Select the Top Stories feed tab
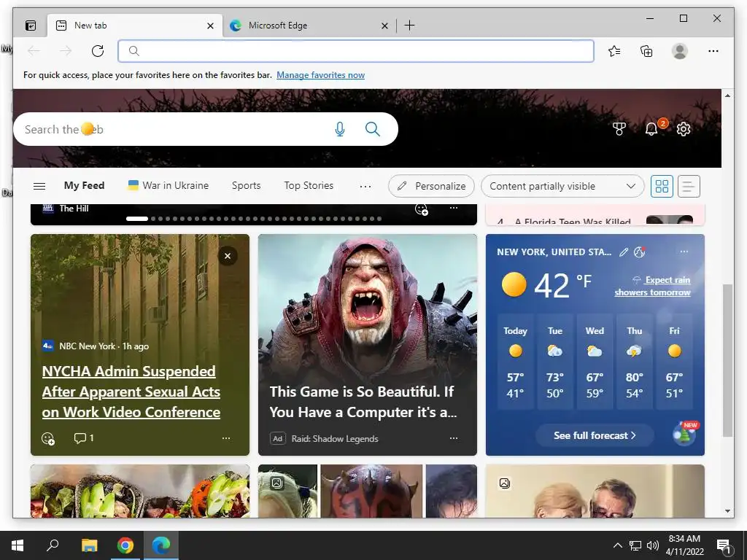Screen dimensions: 747x560 pos(309,186)
